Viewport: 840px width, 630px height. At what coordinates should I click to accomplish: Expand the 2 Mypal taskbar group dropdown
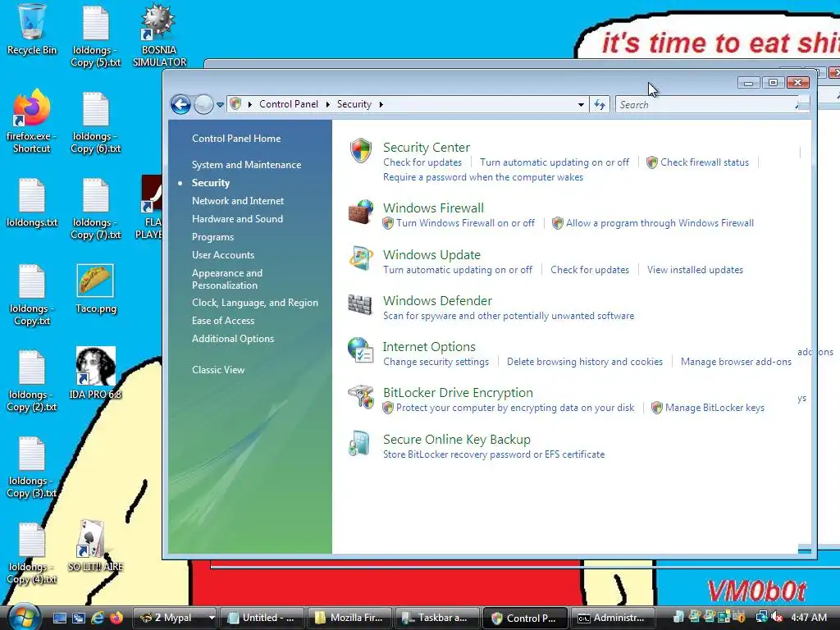point(212,618)
